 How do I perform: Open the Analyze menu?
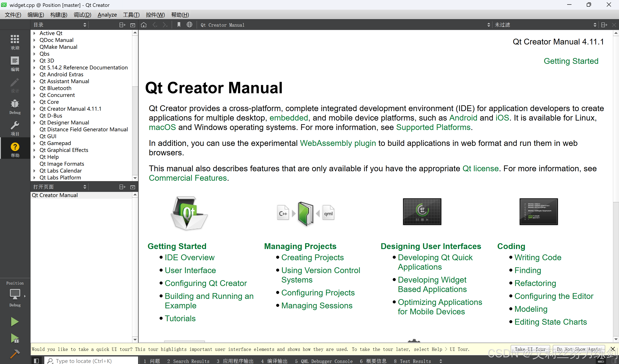[107, 15]
